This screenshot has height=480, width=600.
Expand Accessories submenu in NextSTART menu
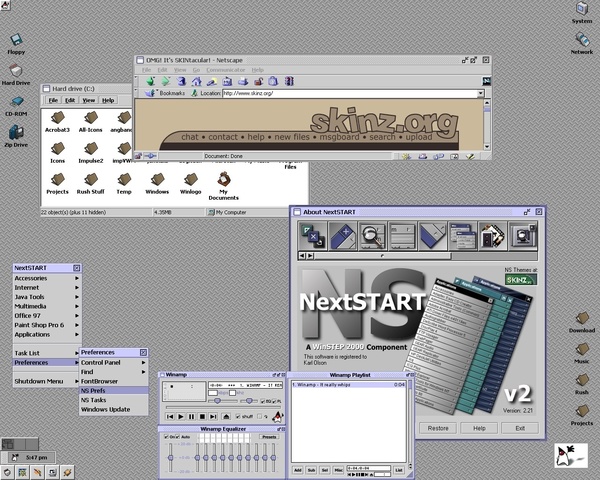pos(46,278)
